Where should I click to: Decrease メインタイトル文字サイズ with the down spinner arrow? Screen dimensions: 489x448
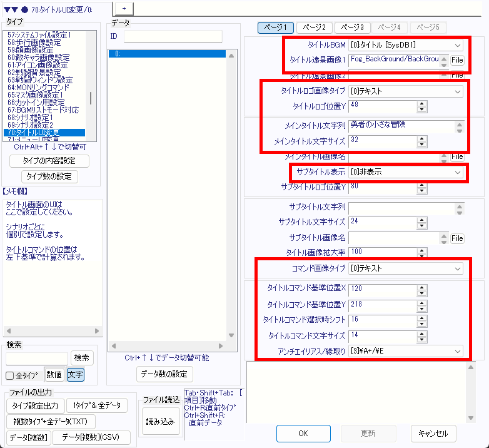click(x=421, y=145)
